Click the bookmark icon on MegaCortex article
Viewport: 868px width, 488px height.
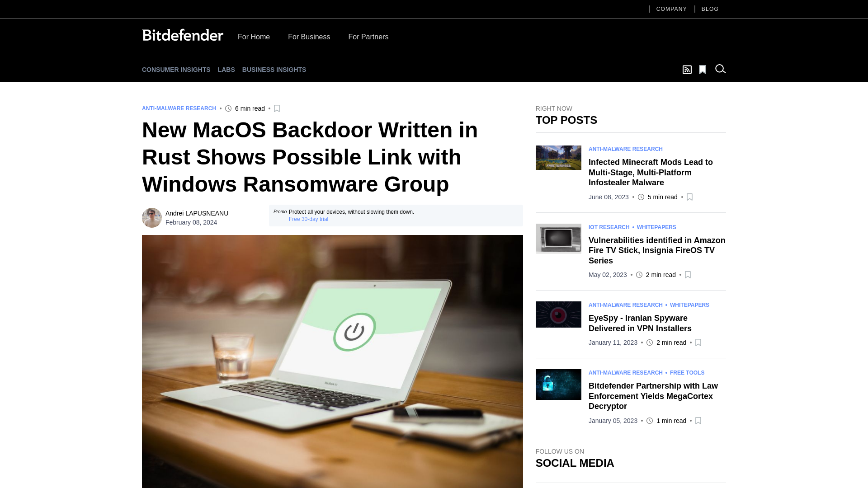(x=698, y=420)
